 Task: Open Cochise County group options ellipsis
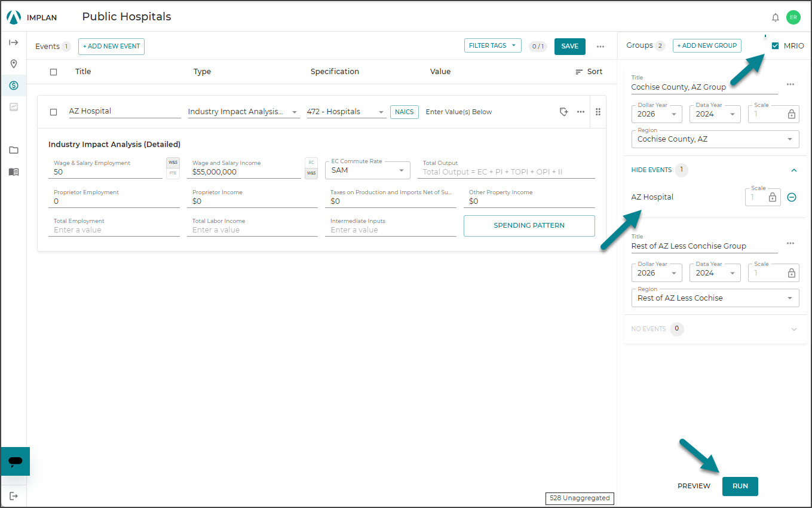click(790, 84)
